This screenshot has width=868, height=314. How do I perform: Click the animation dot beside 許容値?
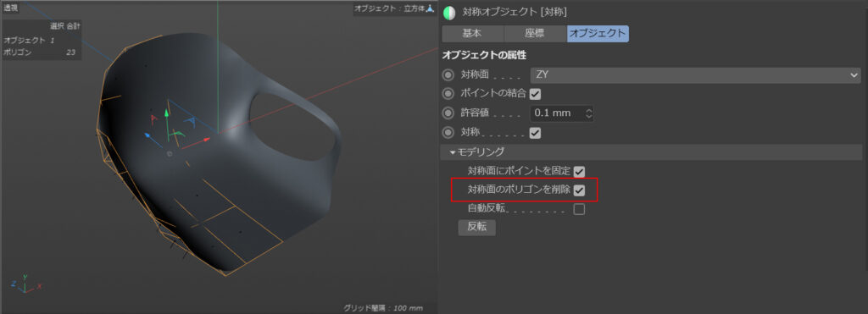(448, 113)
